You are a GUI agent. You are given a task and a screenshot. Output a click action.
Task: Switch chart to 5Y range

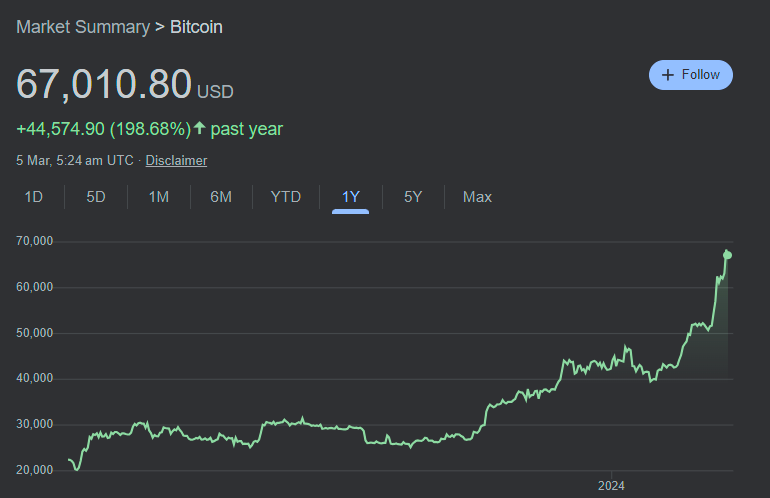pos(413,197)
